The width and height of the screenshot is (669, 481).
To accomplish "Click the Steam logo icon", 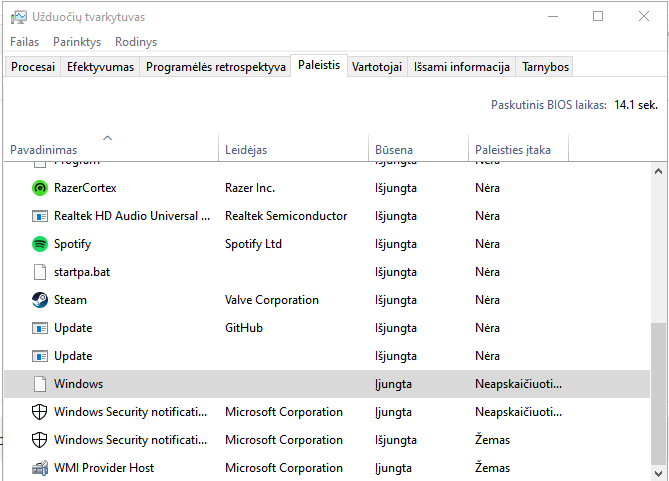I will [x=40, y=300].
